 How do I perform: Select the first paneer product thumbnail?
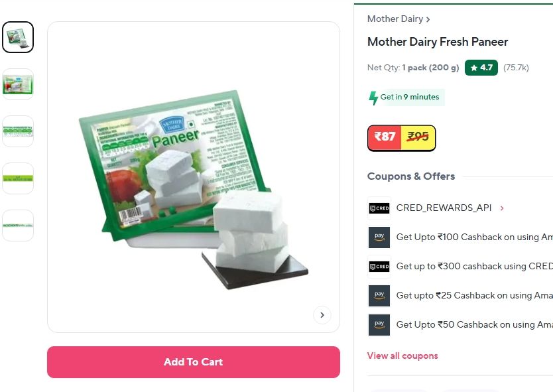pos(18,37)
